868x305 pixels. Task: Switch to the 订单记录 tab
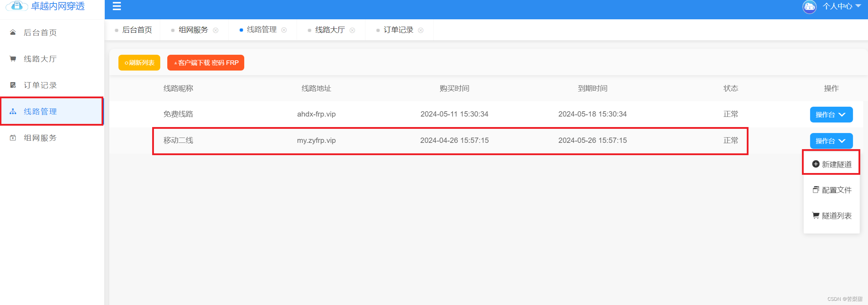pos(399,30)
